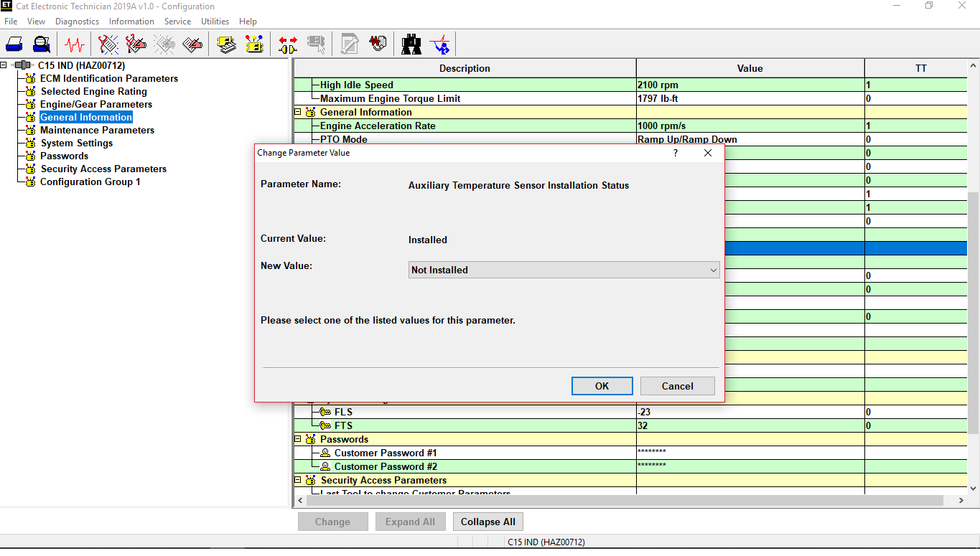Click the Disconnect connector-arrows toolbar icon
This screenshot has width=980, height=556.
pyautogui.click(x=287, y=44)
